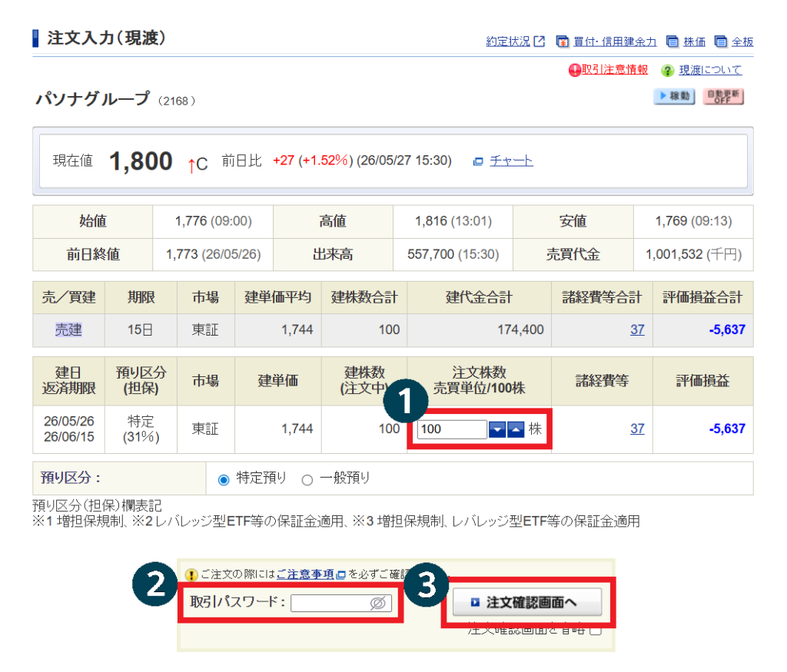Open the 全板 link
787x672 pixels.
pos(742,41)
